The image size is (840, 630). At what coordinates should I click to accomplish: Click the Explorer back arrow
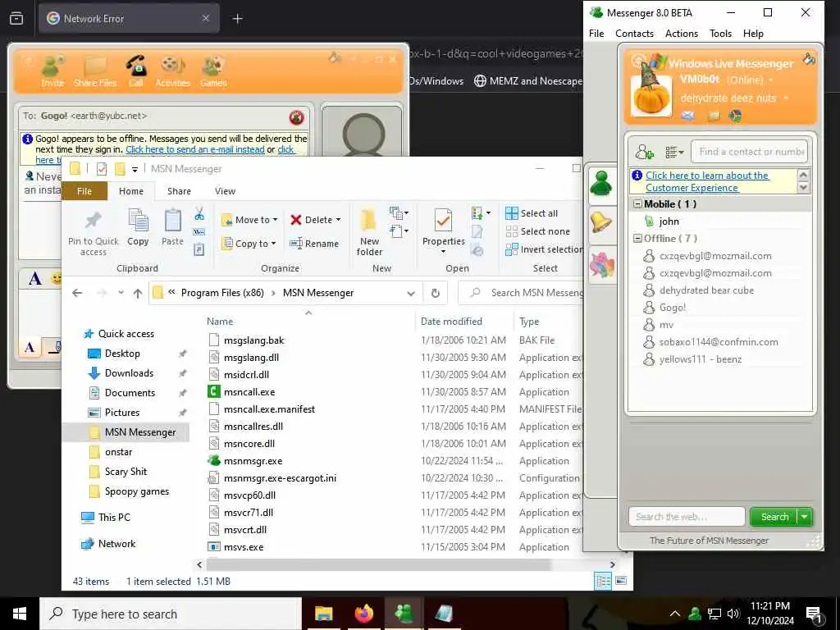pyautogui.click(x=77, y=293)
